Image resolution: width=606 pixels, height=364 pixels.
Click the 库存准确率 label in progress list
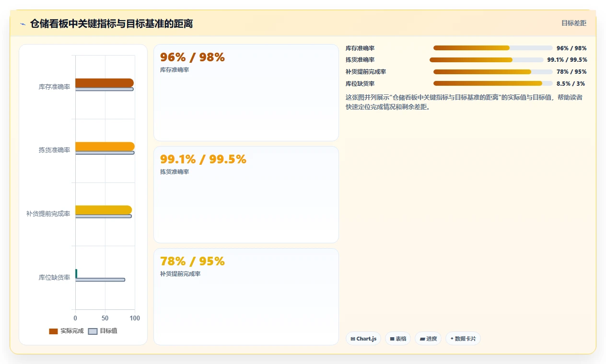360,48
